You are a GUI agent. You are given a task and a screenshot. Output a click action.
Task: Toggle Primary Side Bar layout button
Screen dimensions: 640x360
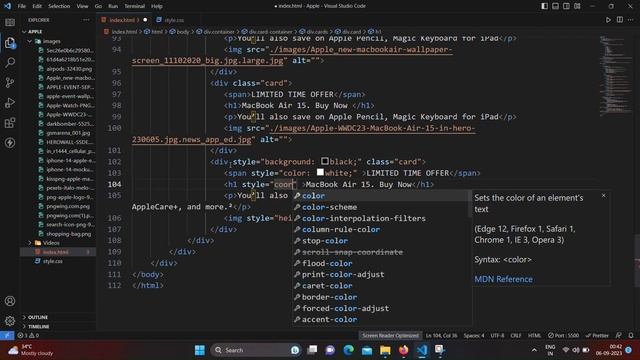(x=544, y=6)
